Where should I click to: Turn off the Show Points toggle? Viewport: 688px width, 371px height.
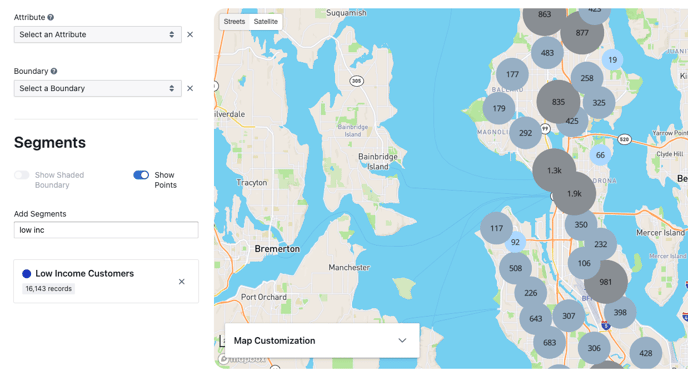pyautogui.click(x=141, y=175)
